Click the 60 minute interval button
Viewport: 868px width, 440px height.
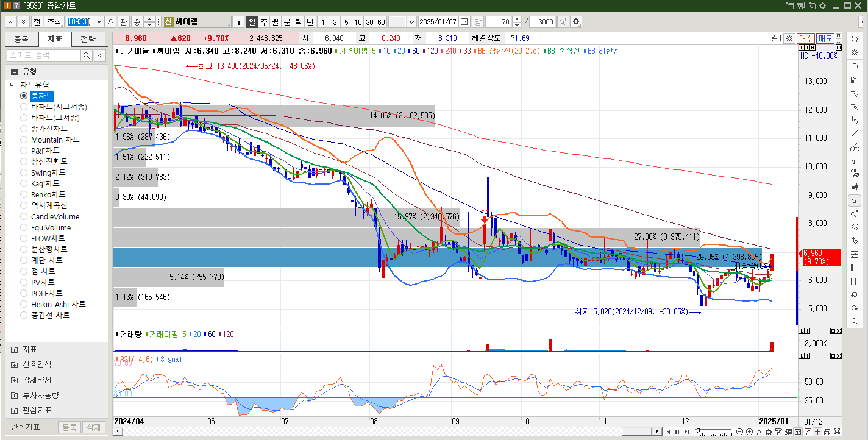[x=381, y=22]
